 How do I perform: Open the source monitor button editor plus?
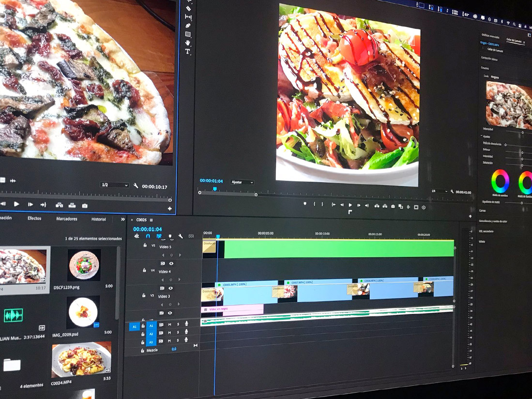[169, 208]
